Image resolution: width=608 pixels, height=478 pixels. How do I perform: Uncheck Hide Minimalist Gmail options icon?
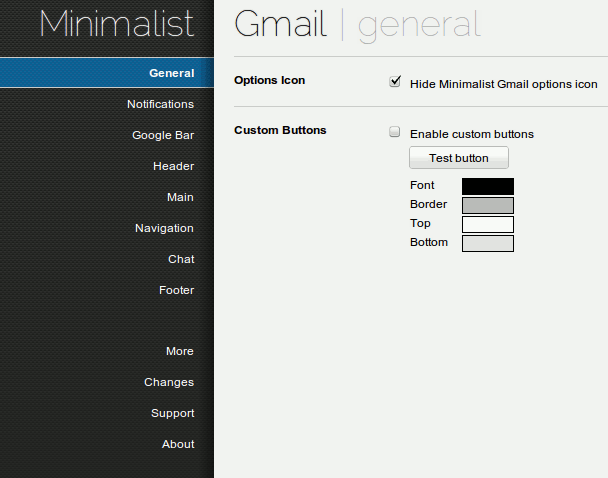(x=395, y=81)
